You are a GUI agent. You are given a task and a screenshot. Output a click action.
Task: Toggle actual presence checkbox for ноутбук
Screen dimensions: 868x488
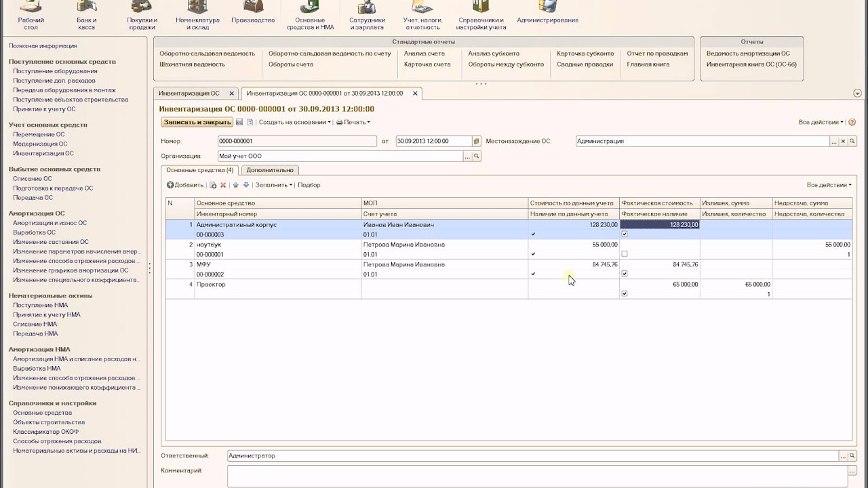click(625, 254)
